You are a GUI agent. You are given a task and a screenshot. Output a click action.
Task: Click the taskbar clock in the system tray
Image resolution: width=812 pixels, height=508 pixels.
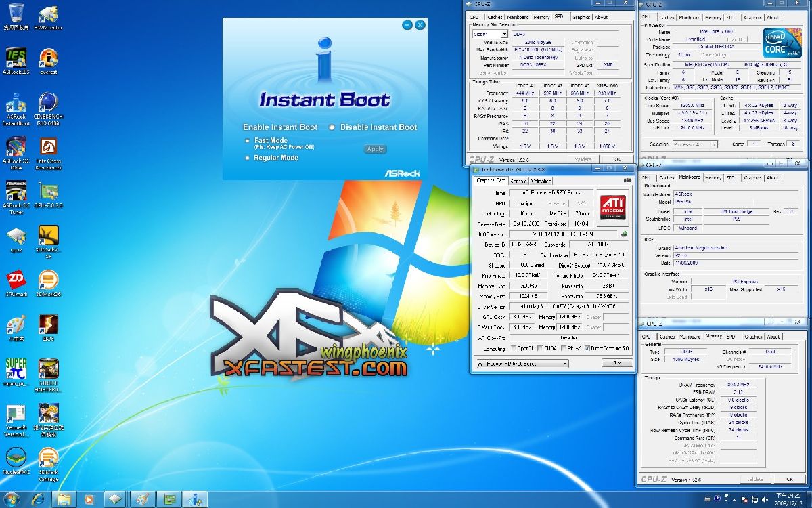(x=787, y=499)
